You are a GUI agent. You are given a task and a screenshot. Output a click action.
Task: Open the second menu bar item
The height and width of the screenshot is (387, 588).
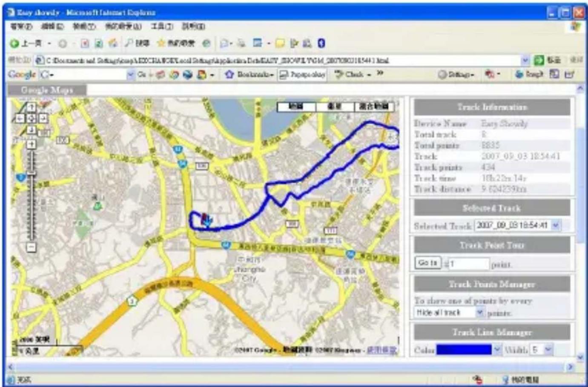(52, 26)
